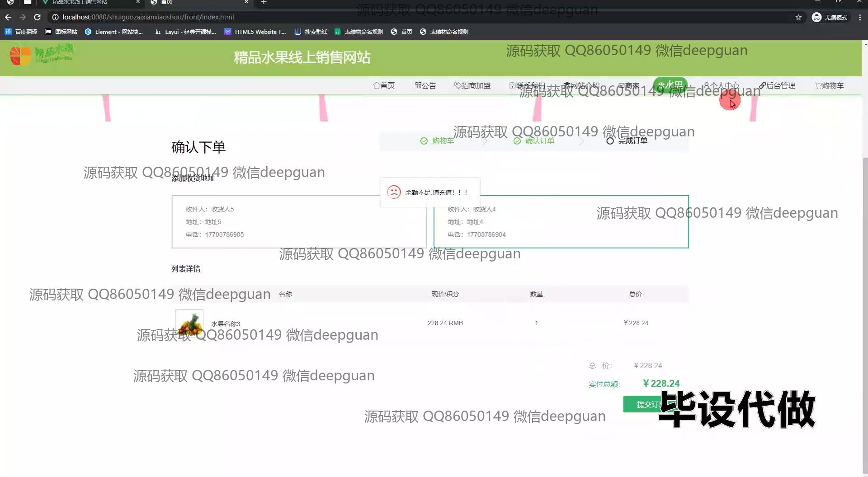Go back with the browser back arrow
868x477 pixels.
click(x=8, y=17)
